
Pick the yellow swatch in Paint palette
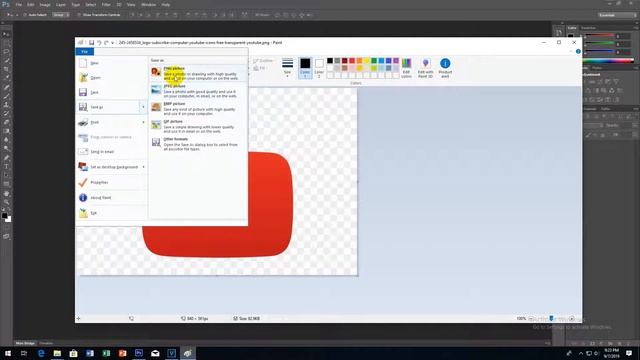point(367,61)
